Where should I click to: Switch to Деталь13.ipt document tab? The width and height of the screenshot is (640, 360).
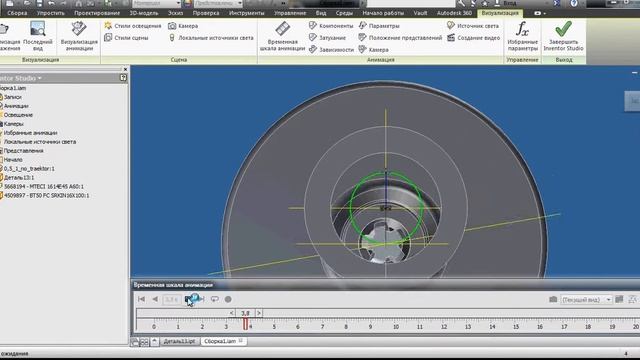[x=179, y=341]
